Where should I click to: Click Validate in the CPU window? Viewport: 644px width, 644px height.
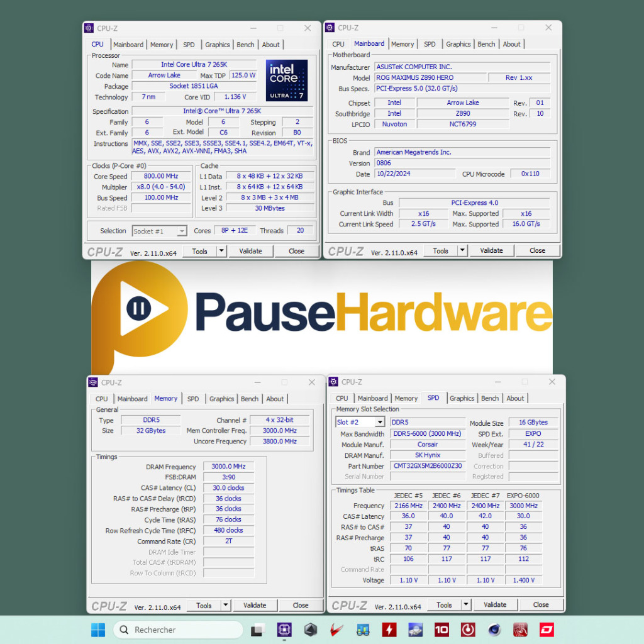(x=250, y=251)
